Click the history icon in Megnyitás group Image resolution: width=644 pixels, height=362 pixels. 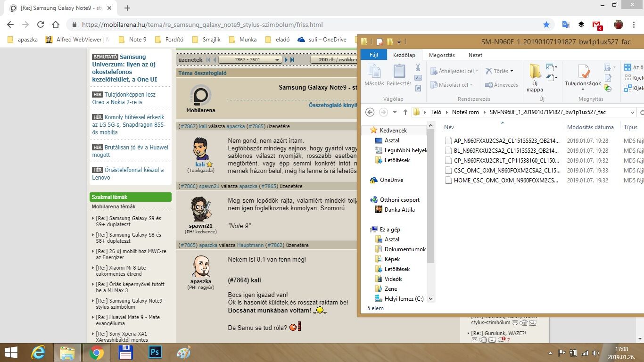608,88
